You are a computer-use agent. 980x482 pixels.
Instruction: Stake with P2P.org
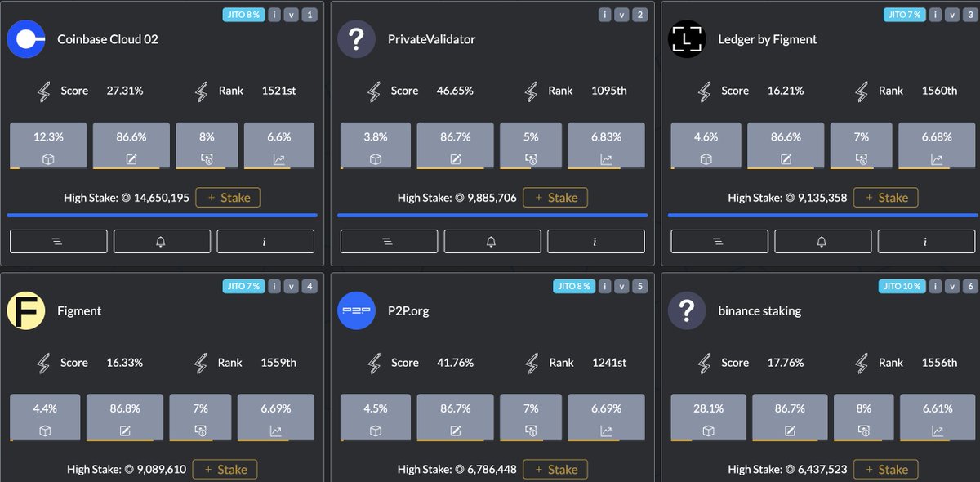coord(555,469)
